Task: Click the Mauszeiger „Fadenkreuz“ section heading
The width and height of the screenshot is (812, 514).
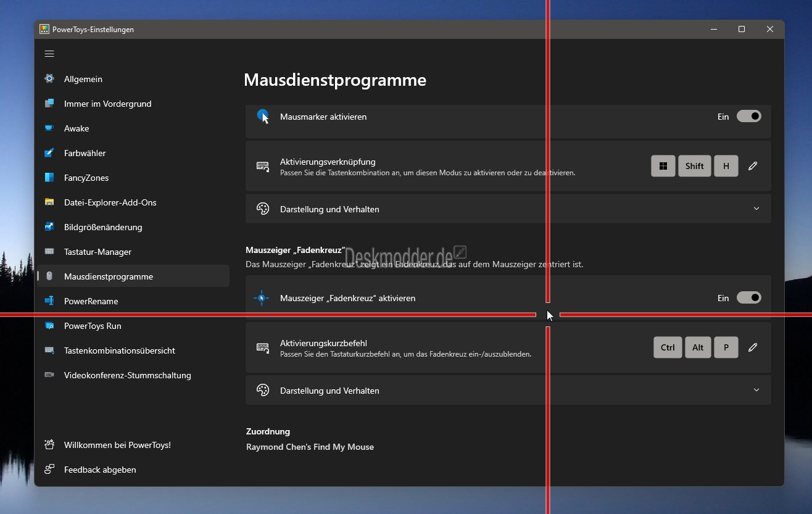Action: [296, 250]
